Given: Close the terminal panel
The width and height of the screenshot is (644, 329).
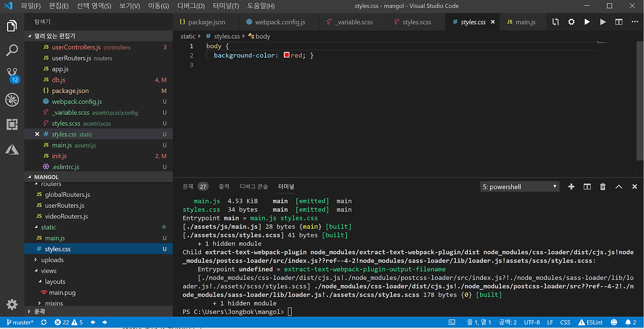Looking at the screenshot, I should (x=634, y=186).
